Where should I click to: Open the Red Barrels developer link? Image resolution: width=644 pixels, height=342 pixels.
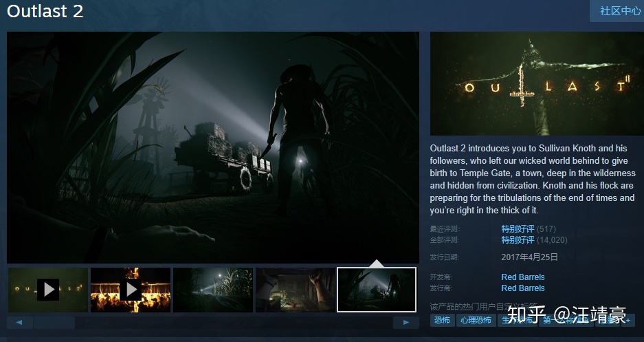point(523,277)
